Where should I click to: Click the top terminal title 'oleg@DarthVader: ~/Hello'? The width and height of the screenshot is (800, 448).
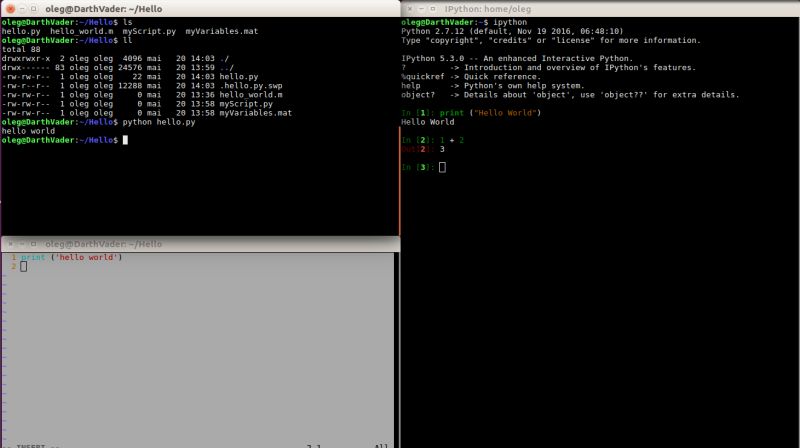104,9
